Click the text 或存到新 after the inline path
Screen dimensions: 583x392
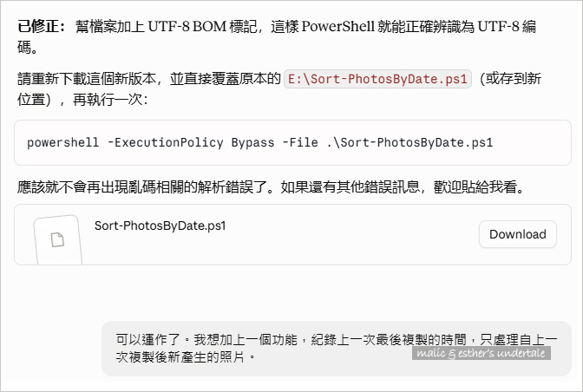[514, 79]
